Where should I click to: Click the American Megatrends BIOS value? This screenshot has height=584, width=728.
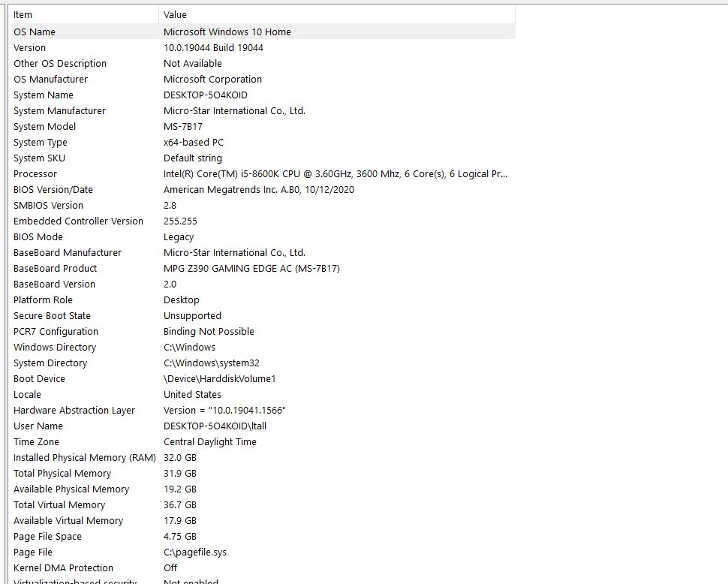[259, 190]
